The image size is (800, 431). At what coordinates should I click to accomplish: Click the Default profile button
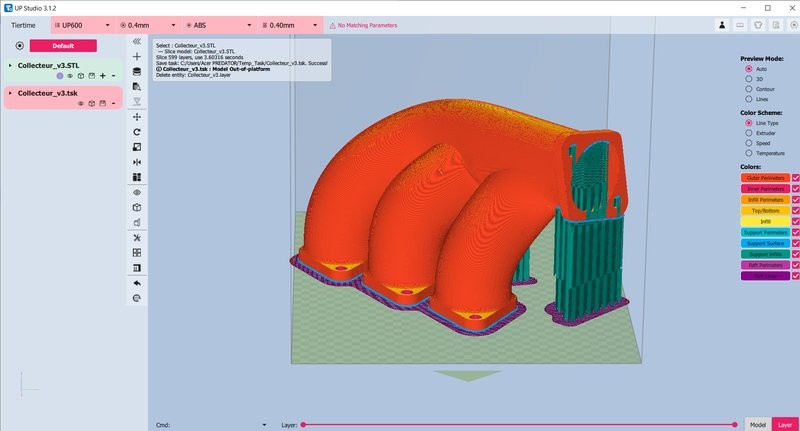tap(63, 45)
